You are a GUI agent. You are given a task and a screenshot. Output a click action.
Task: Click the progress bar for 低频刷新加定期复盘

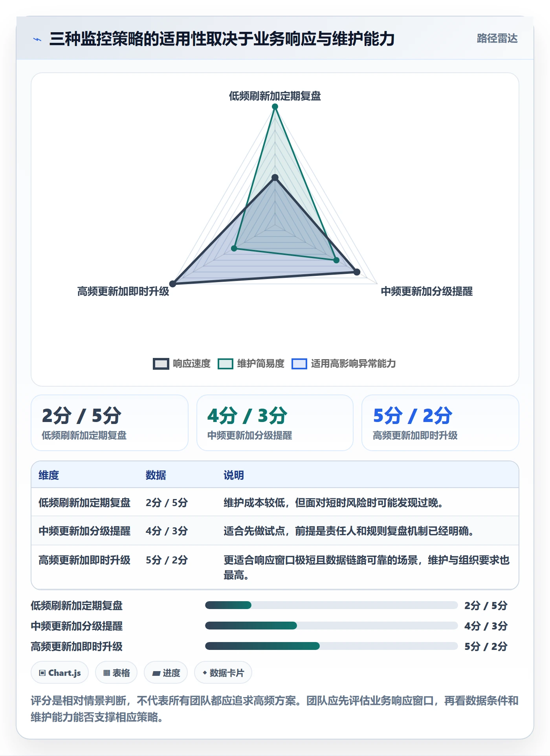coord(332,605)
